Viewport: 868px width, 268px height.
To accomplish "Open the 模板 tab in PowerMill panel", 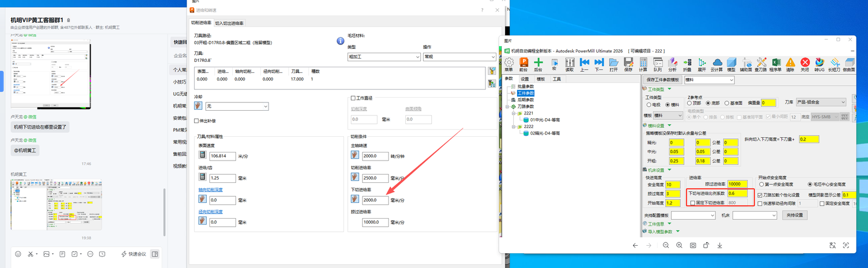I will click(541, 79).
